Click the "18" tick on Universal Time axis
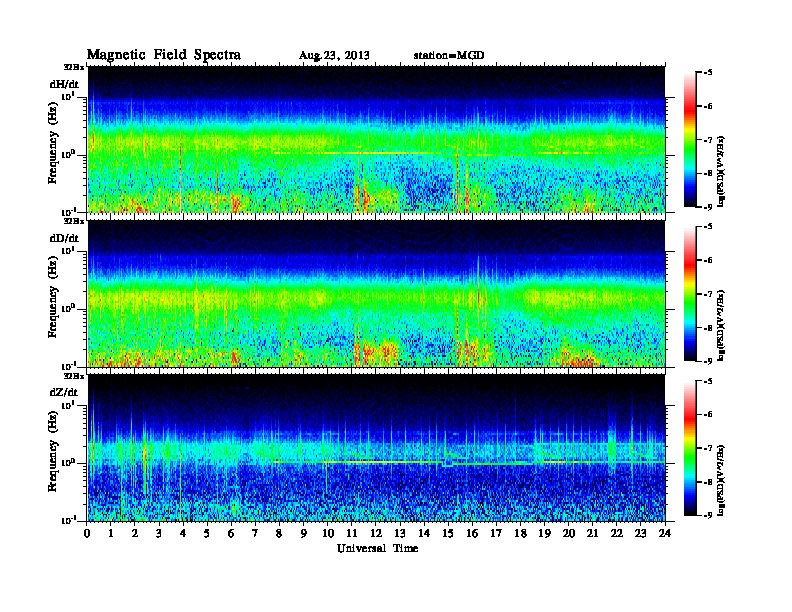Image resolution: width=792 pixels, height=612 pixels. click(x=520, y=534)
